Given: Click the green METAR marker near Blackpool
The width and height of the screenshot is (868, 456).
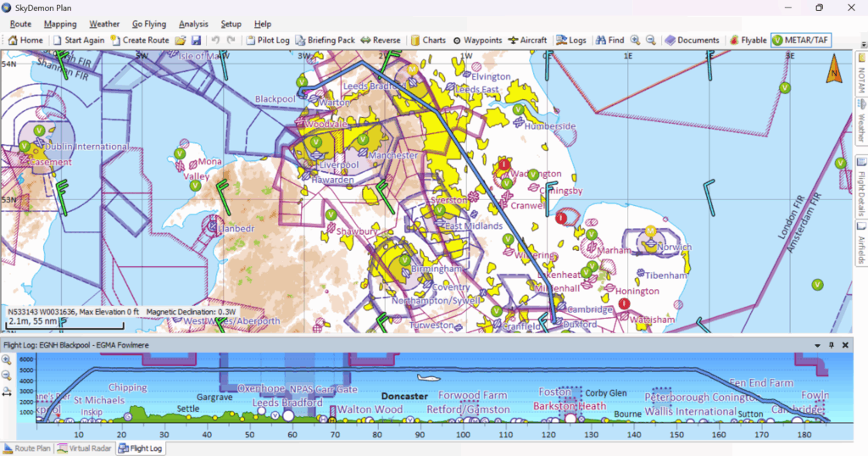Looking at the screenshot, I should [302, 82].
